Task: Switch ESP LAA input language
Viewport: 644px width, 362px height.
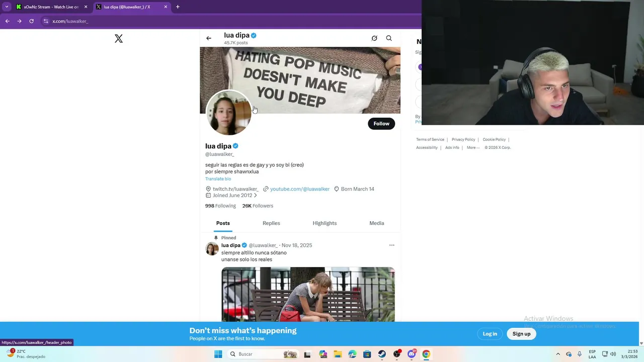Action: point(592,354)
